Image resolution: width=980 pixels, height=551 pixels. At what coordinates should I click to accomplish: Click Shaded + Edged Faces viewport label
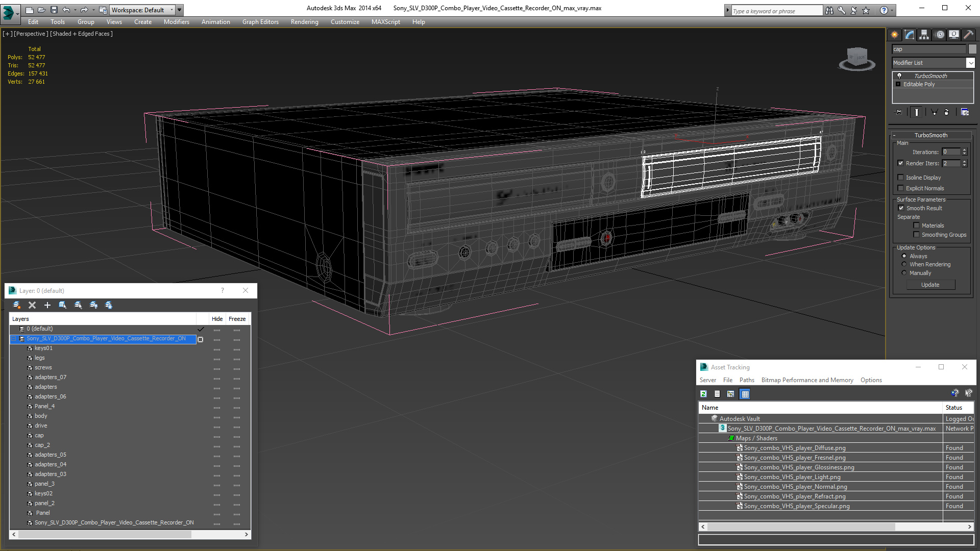(81, 34)
